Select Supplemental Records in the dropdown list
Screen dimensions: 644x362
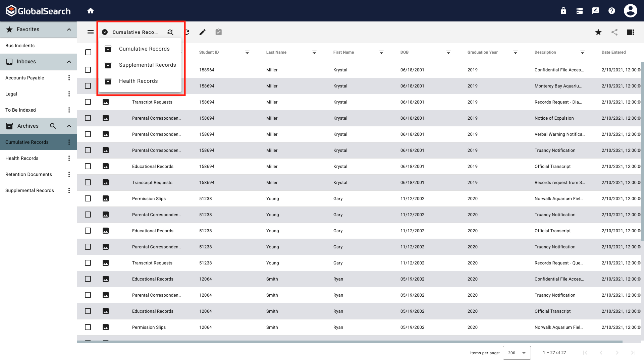[147, 65]
